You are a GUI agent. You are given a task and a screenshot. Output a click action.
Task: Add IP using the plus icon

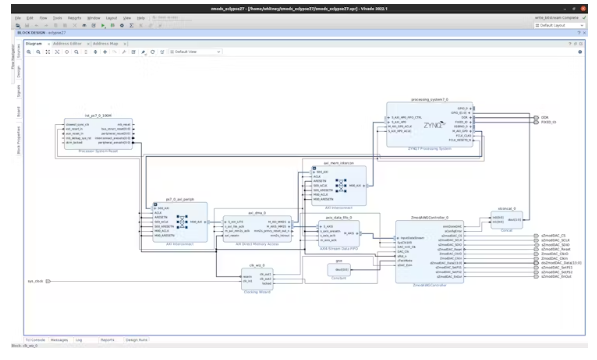click(105, 52)
